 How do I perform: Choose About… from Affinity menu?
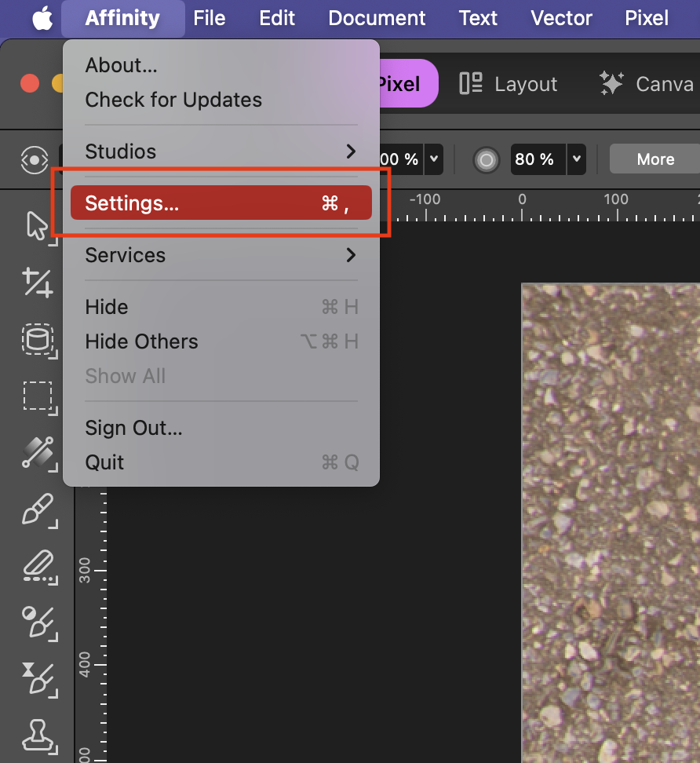pos(221,65)
